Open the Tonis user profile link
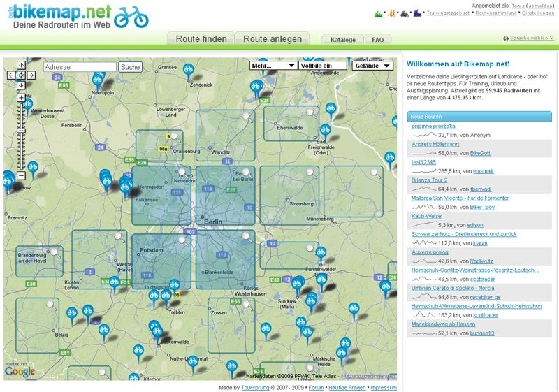This screenshot has height=392, width=559. pyautogui.click(x=518, y=6)
